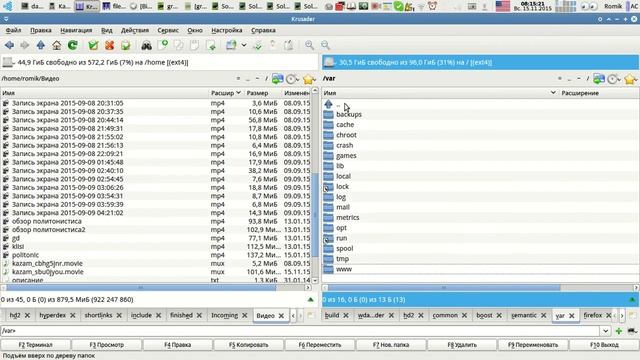Screen dimensions: 640x360
Task: Switch to the boost tab in the right panel
Action: pyautogui.click(x=484, y=316)
